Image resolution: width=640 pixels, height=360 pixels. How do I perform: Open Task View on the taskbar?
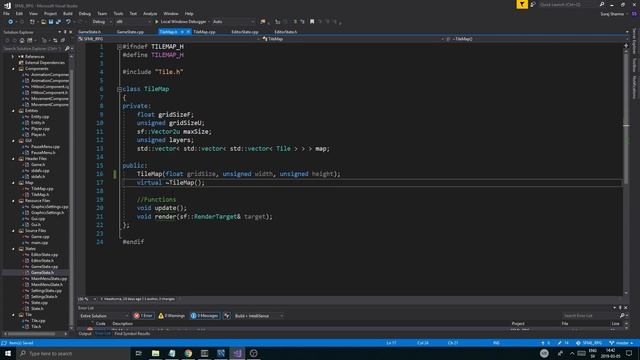pos(138,353)
